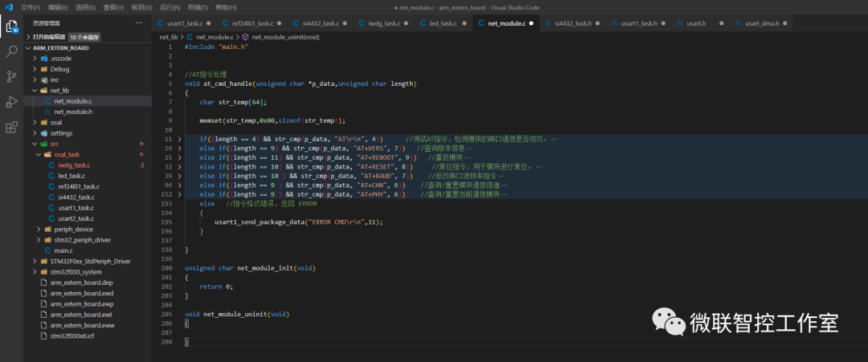Open the Extensions view icon

(x=12, y=128)
